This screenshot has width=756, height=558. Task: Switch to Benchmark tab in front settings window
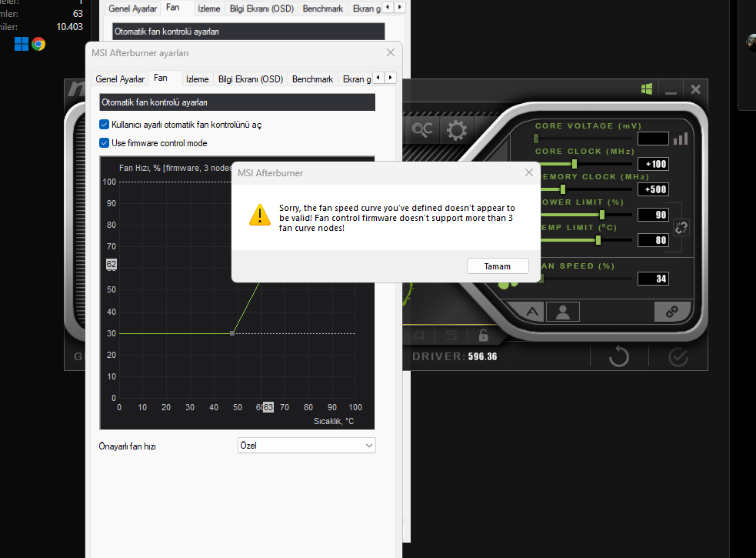[x=312, y=79]
